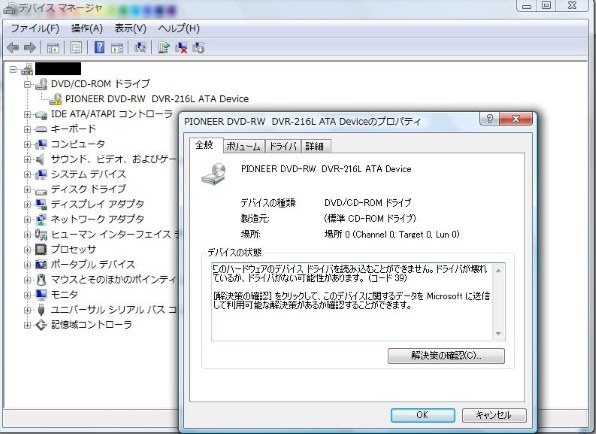Select the プロセッサ tree row label
The width and height of the screenshot is (596, 434).
pyautogui.click(x=73, y=249)
